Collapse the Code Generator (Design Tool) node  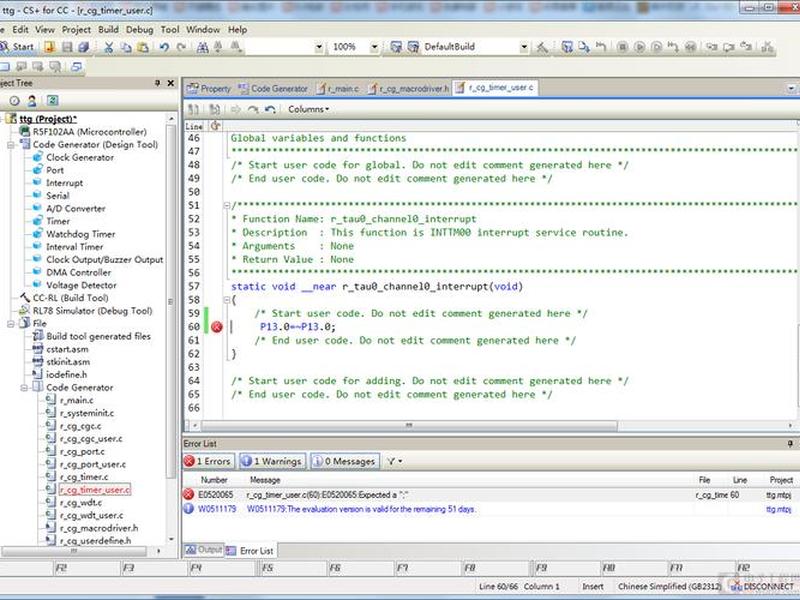click(x=10, y=145)
